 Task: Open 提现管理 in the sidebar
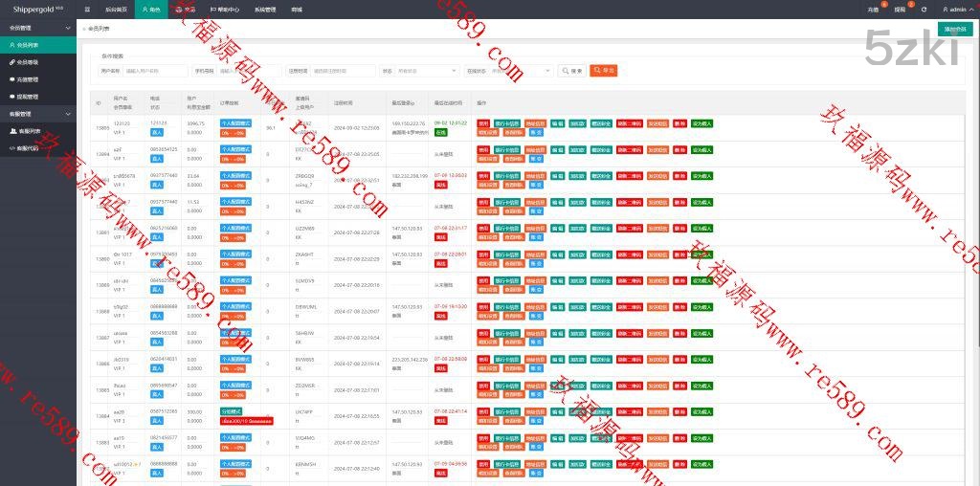[x=28, y=97]
